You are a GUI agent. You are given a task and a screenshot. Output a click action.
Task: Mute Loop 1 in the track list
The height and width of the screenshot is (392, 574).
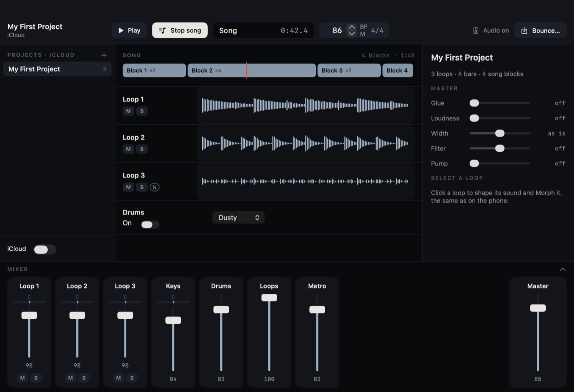pos(128,111)
